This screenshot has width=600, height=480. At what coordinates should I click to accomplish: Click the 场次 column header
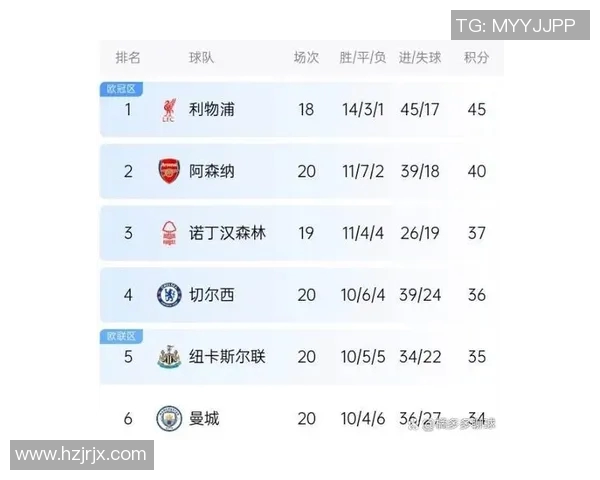[306, 57]
